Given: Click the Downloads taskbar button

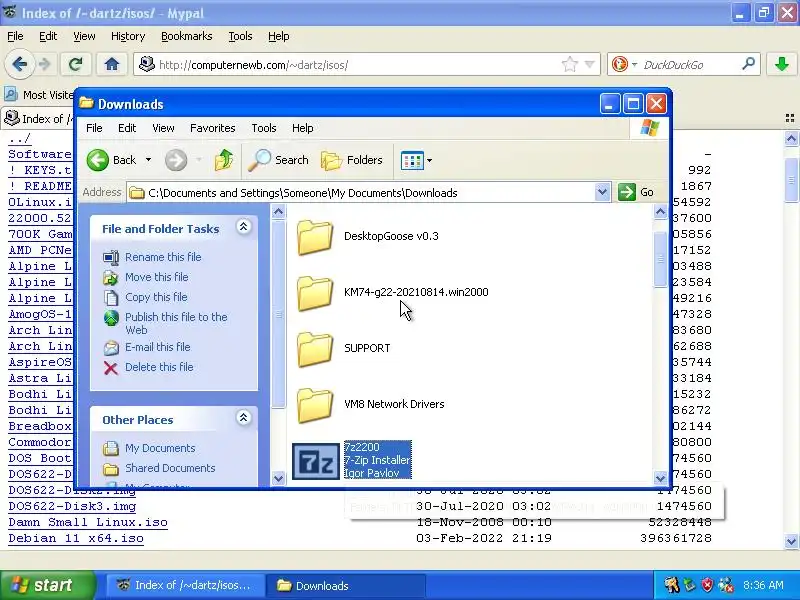Looking at the screenshot, I should [x=345, y=585].
